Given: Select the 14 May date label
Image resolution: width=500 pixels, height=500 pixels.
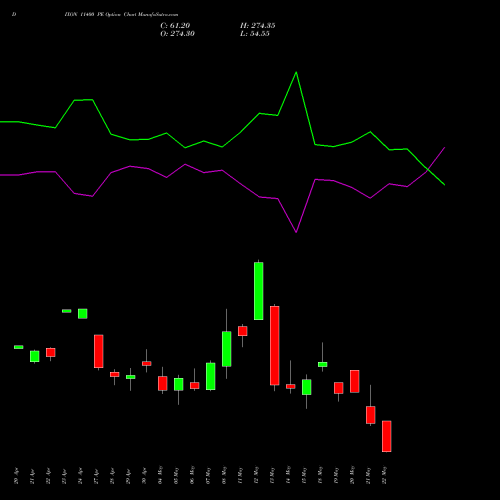Looking at the screenshot, I should (x=289, y=475).
